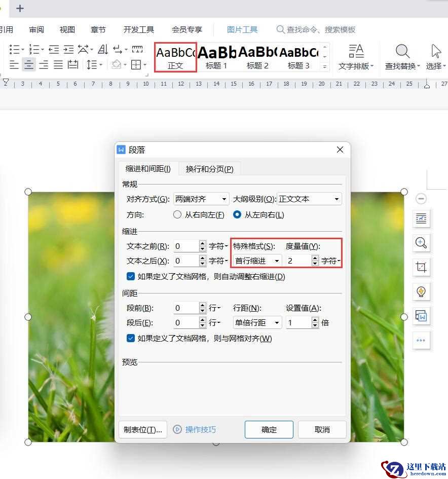Center align the text
This screenshot has height=479, width=448.
point(29,64)
